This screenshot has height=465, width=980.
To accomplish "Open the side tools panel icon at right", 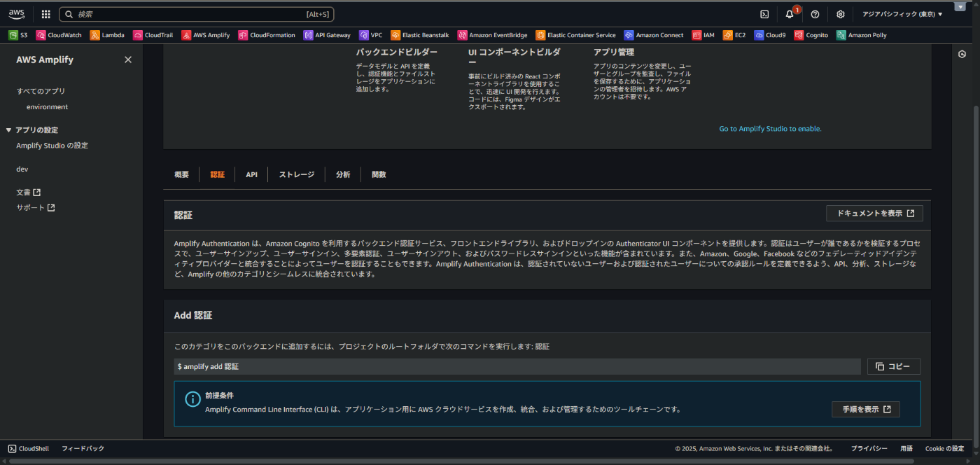I will 962,55.
